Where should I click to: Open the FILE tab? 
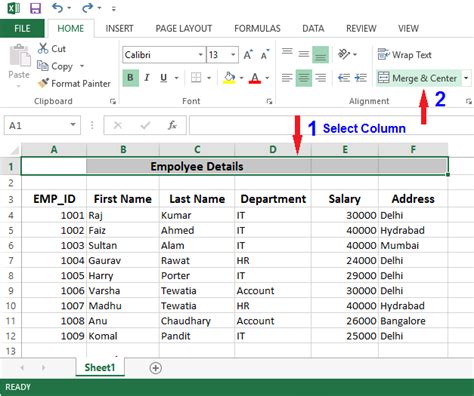pyautogui.click(x=22, y=29)
